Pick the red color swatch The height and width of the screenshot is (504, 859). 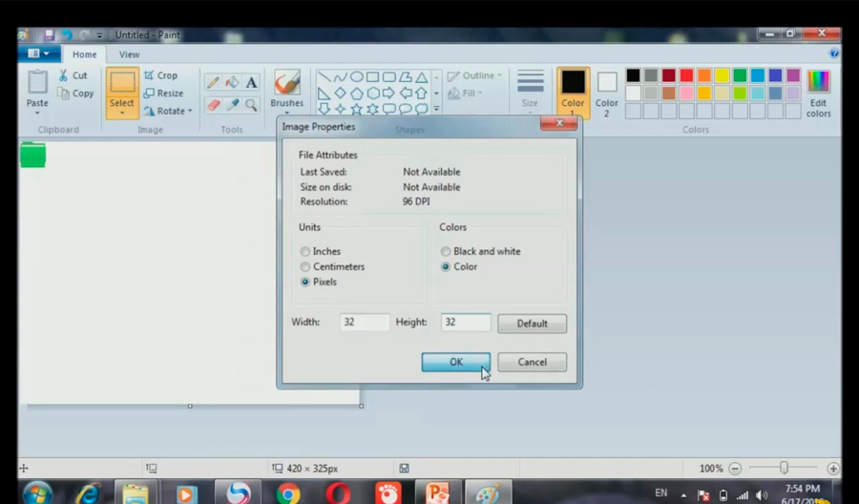[686, 75]
